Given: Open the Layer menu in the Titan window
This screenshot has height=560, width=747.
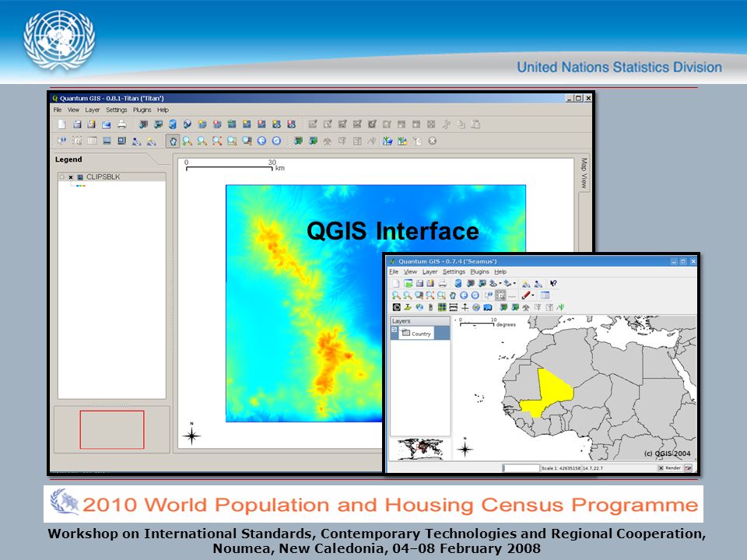Looking at the screenshot, I should [93, 110].
